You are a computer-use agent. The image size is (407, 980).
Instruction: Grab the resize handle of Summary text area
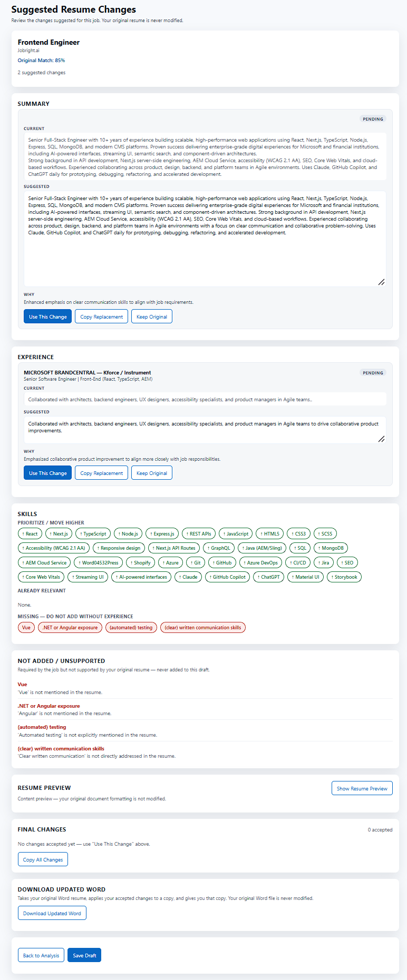pyautogui.click(x=382, y=282)
